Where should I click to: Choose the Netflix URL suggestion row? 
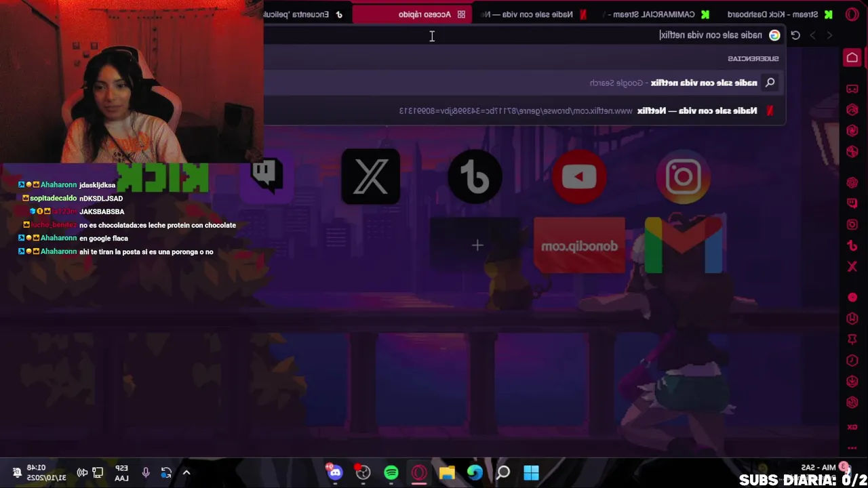click(524, 110)
